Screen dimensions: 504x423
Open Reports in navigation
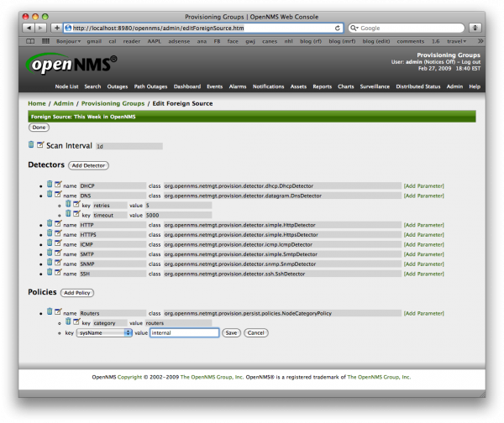coord(322,86)
